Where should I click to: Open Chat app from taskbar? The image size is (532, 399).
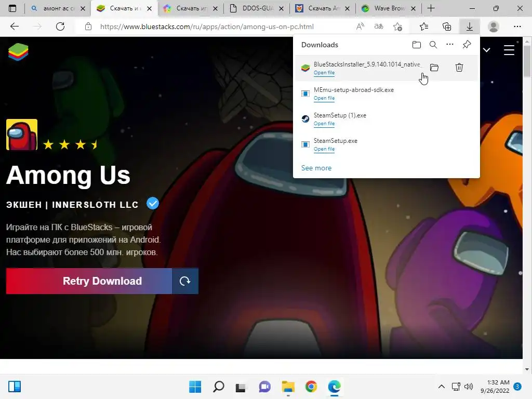[x=264, y=387]
